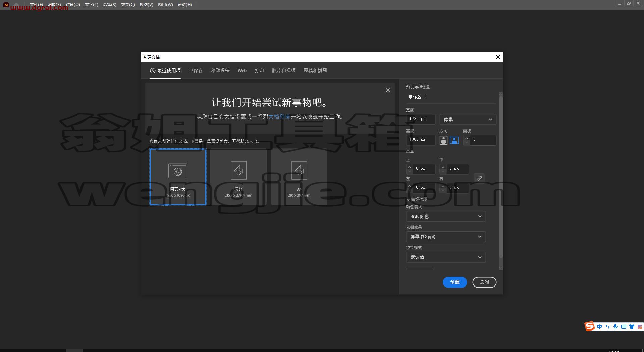The height and width of the screenshot is (352, 644).
Task: Increase left bleed (左) up arrow
Action: click(409, 186)
